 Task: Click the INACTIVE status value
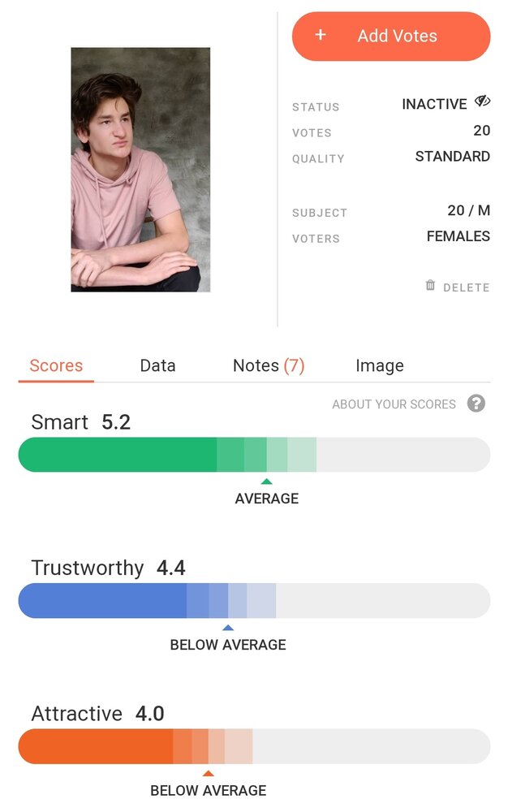coord(434,104)
